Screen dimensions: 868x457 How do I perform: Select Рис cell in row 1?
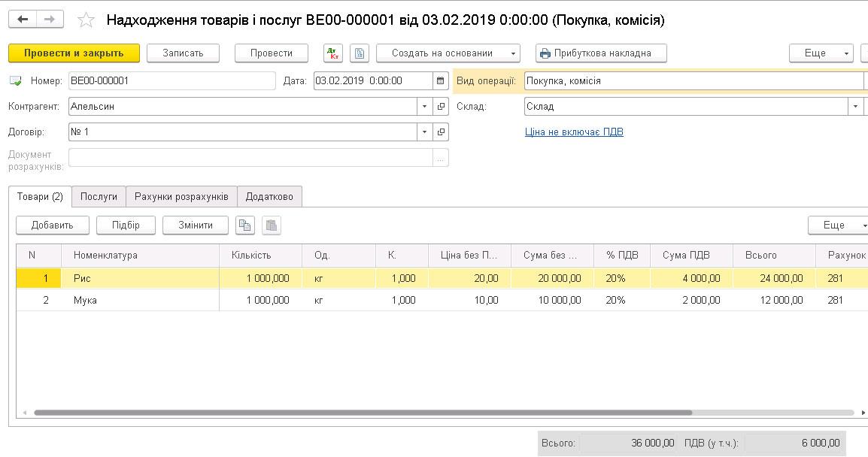click(x=140, y=278)
